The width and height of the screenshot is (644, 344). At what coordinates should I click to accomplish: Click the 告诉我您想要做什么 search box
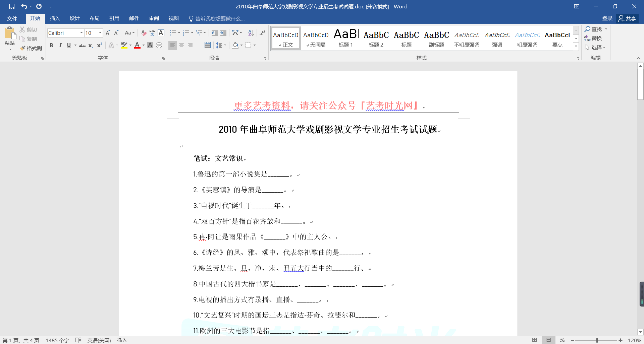[x=220, y=18]
